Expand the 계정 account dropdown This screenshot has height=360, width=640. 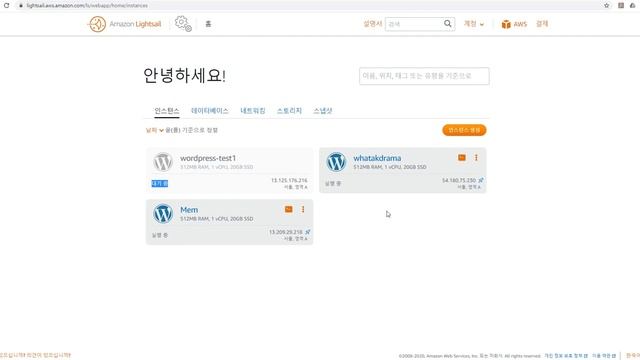(473, 24)
